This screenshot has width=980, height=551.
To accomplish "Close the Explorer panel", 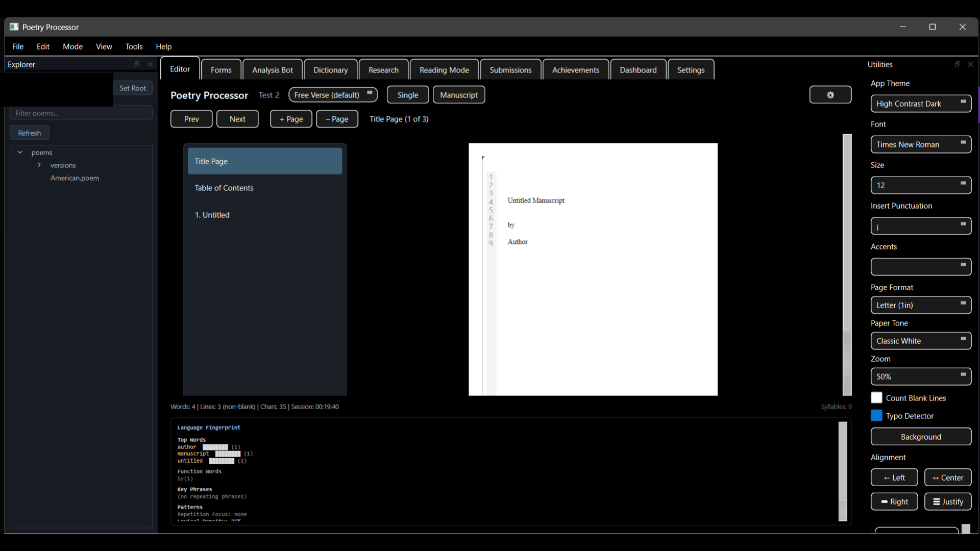I will tap(150, 64).
